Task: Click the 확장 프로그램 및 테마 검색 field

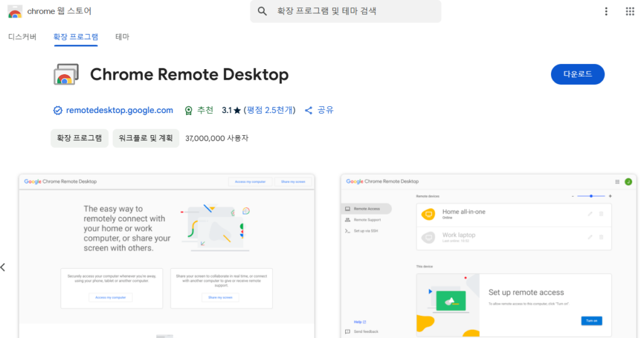Action: pos(352,11)
